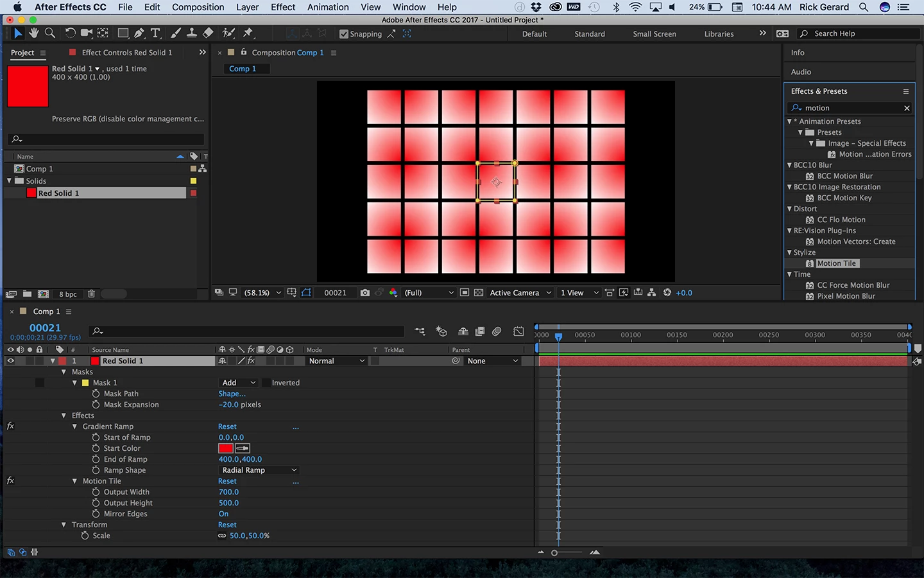Screen dimensions: 924x578
Task: Reset the Gradient Ramp effect
Action: pyautogui.click(x=227, y=426)
